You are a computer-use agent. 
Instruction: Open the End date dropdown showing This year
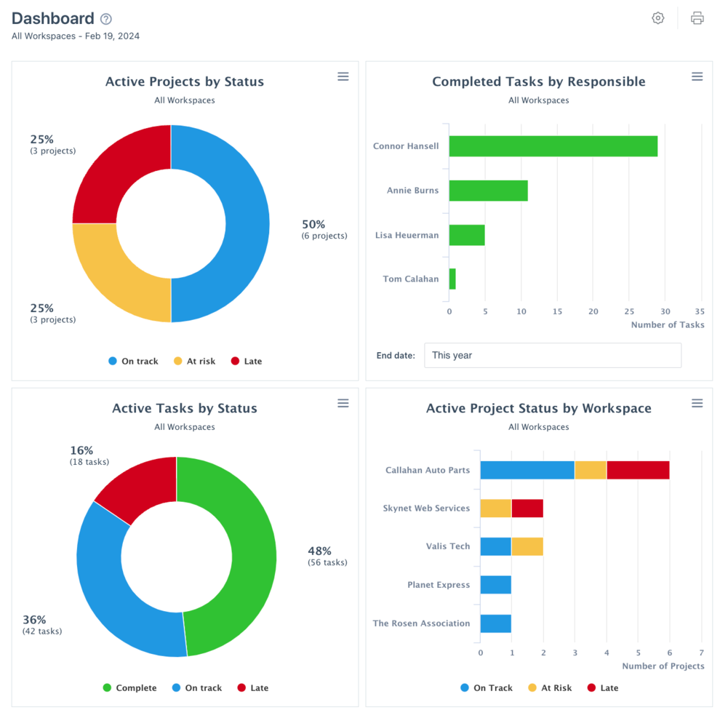[x=553, y=355]
